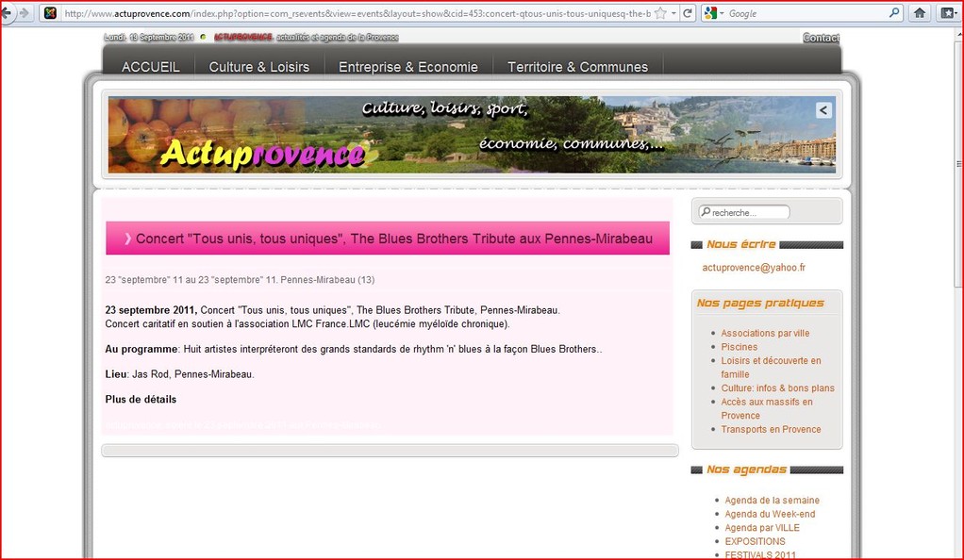
Task: Click the concert title heading
Action: pyautogui.click(x=394, y=239)
